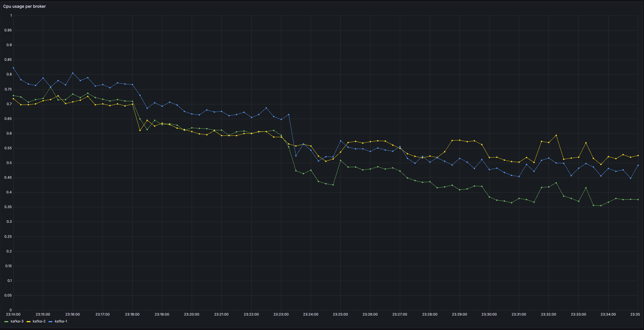Toggle kafka-1 series via legend label
Image resolution: width=644 pixels, height=330 pixels.
pos(61,321)
